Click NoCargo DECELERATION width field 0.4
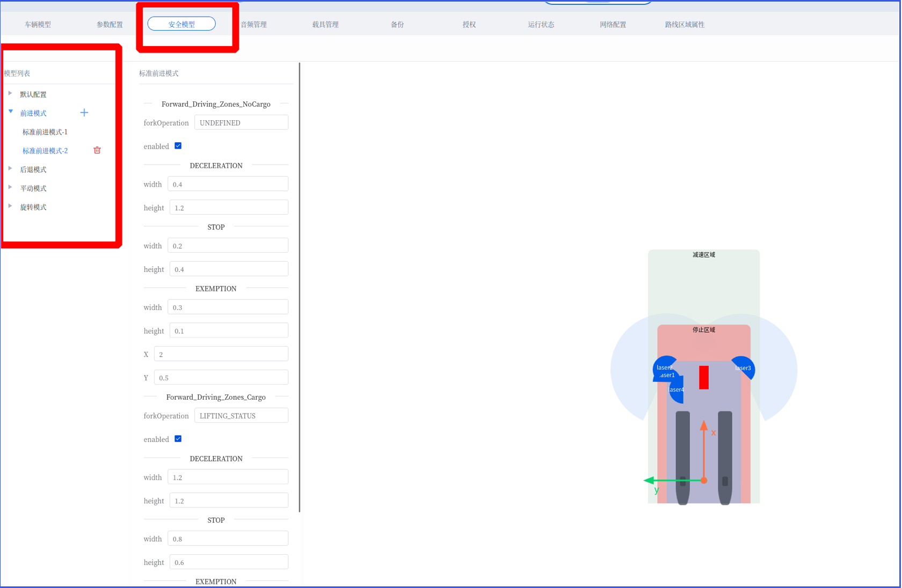The height and width of the screenshot is (588, 902). [x=228, y=184]
